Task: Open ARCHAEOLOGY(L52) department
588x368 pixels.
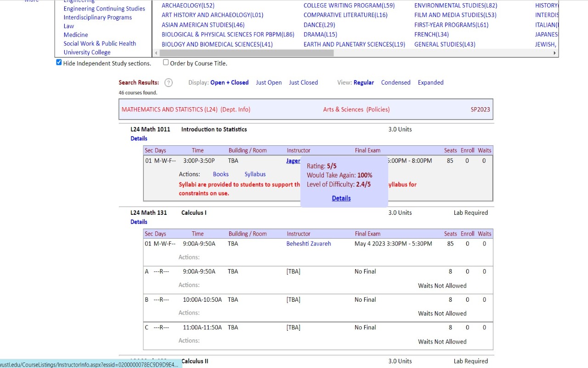Action: (x=188, y=6)
